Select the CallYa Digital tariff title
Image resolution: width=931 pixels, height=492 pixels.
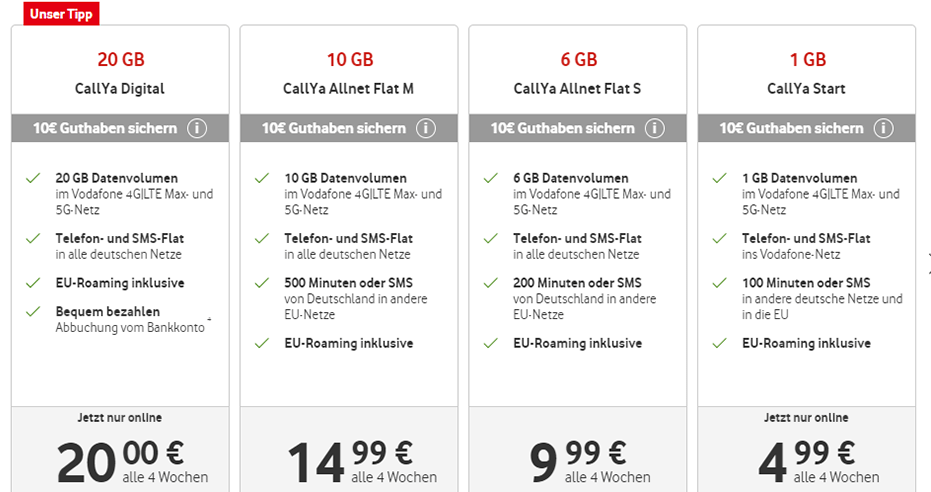point(120,89)
